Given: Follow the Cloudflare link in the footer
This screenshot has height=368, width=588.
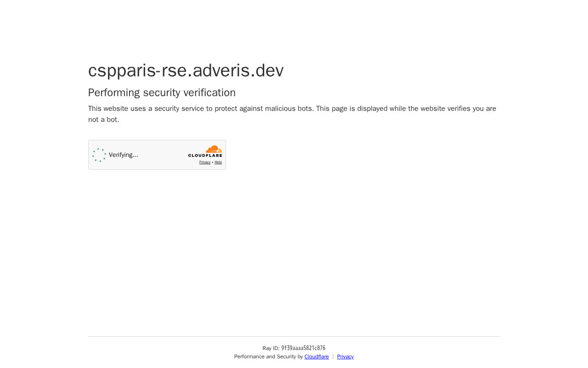Looking at the screenshot, I should pos(317,356).
